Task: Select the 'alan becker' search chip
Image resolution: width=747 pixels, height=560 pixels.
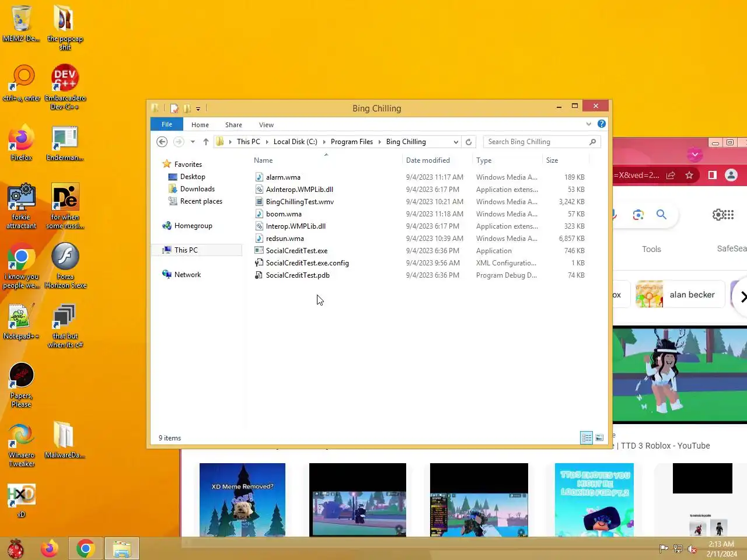Action: (680, 295)
